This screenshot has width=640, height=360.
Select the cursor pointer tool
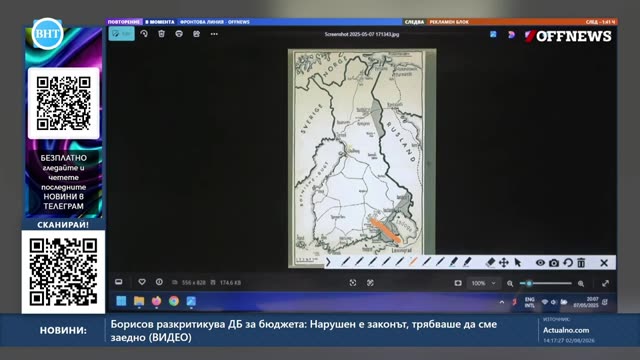518,262
